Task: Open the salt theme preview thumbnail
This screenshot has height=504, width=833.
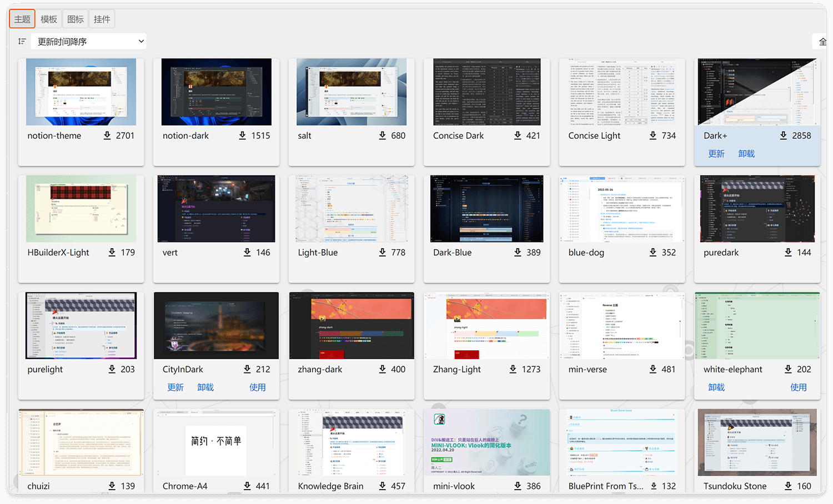Action: coord(352,92)
